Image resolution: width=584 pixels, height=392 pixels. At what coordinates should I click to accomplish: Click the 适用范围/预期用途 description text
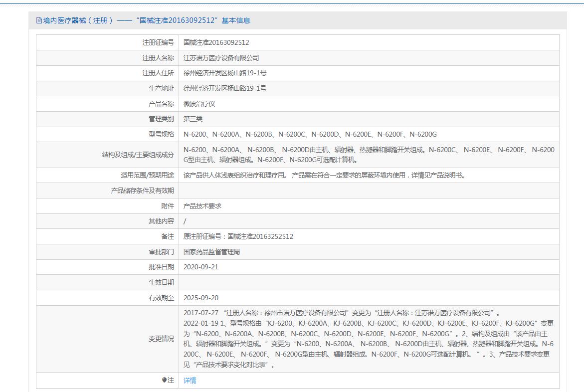[x=324, y=176]
